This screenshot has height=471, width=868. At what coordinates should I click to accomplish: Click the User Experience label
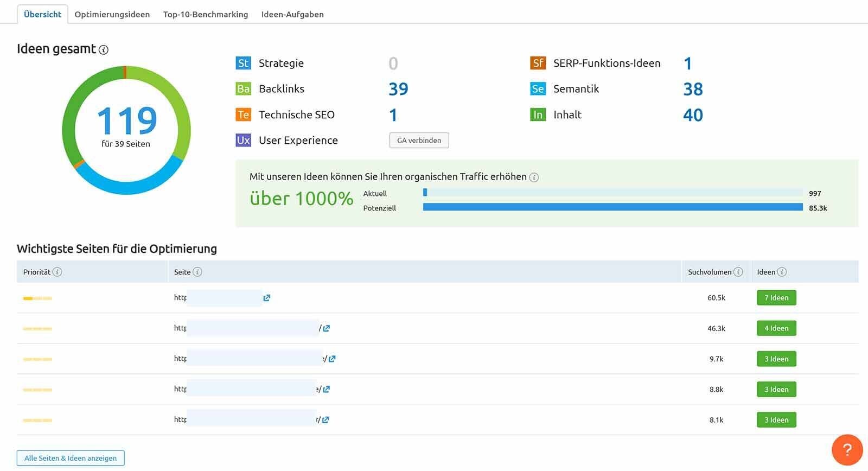tap(298, 140)
